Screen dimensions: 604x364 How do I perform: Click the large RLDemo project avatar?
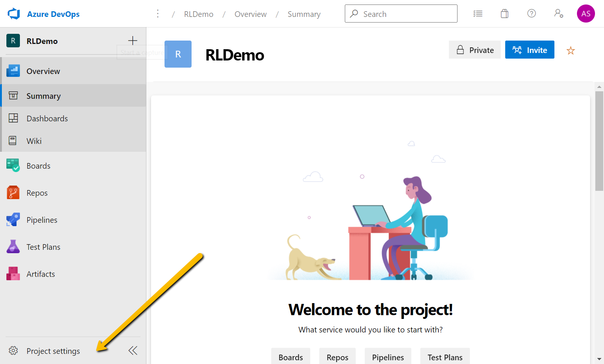tap(178, 54)
